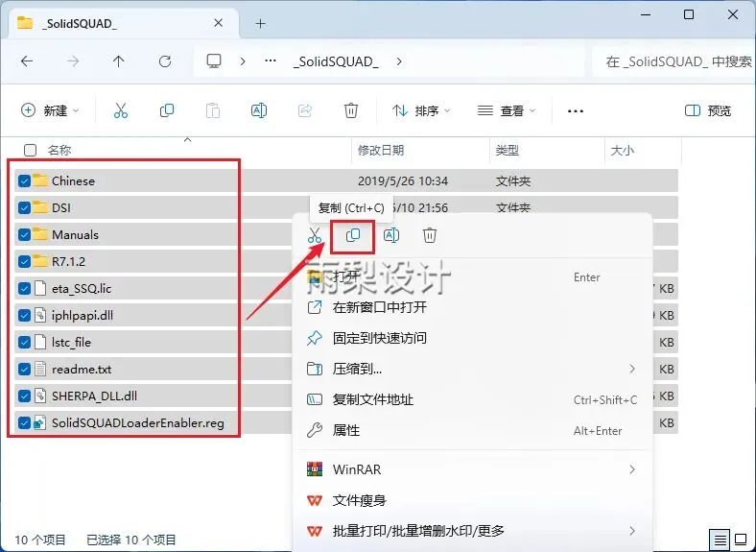Sort by the 大小 column header
Image resolution: width=756 pixels, height=552 pixels.
(x=622, y=151)
